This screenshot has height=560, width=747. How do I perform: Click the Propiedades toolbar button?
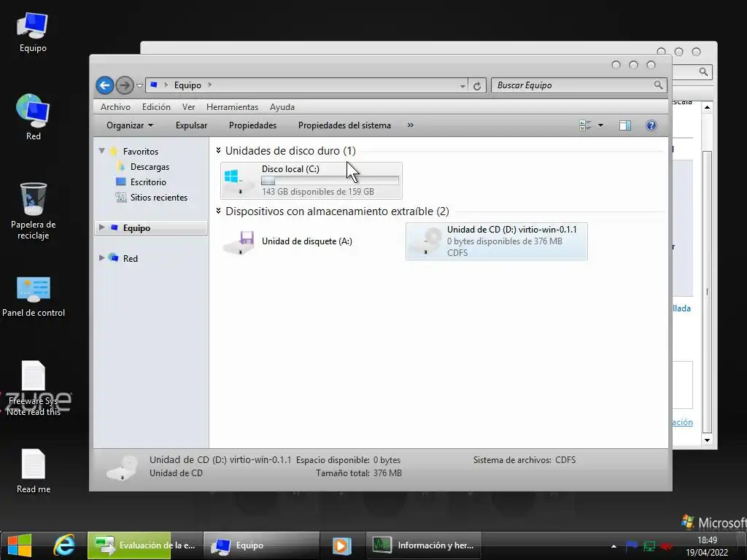[x=252, y=125]
